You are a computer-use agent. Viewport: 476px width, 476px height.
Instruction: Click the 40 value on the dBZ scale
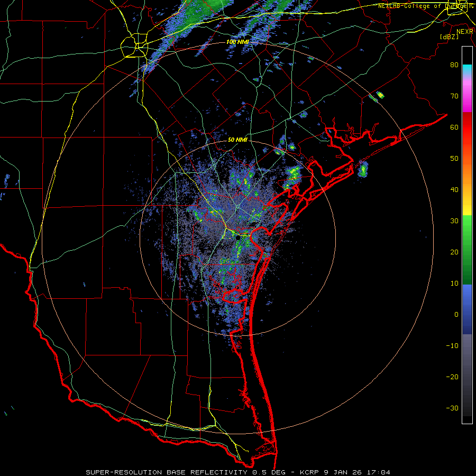click(x=454, y=190)
